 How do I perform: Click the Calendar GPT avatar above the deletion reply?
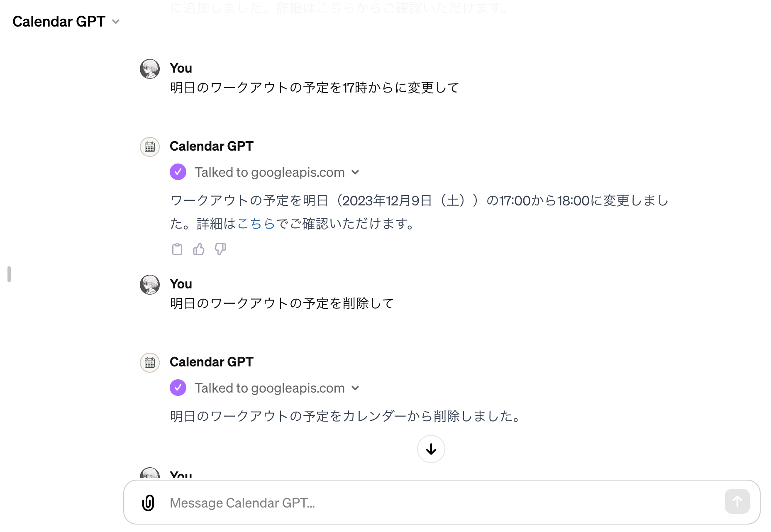coord(150,363)
